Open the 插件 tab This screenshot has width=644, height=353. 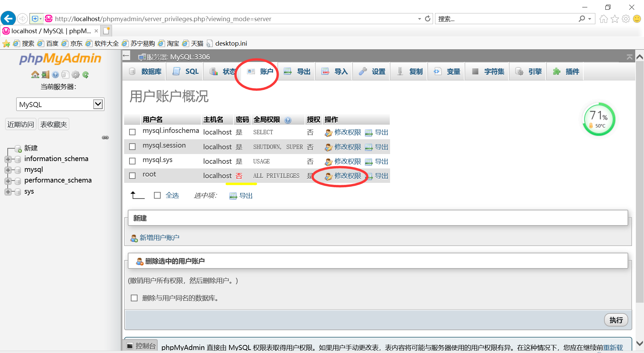pos(566,71)
